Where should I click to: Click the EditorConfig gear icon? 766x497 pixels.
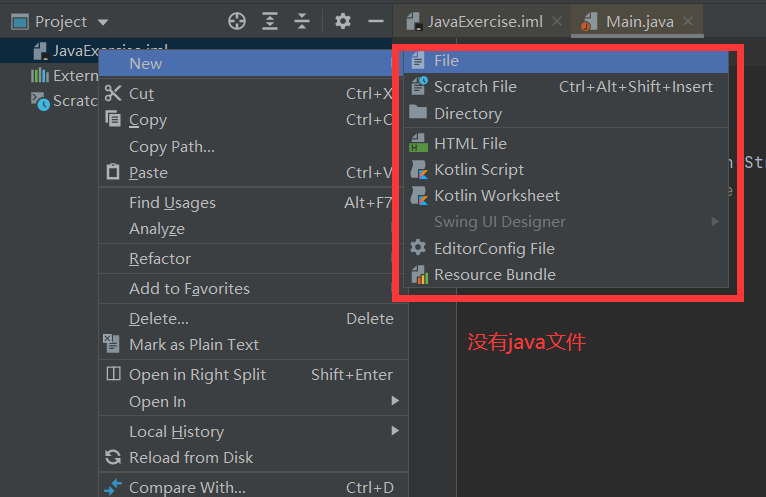point(418,247)
